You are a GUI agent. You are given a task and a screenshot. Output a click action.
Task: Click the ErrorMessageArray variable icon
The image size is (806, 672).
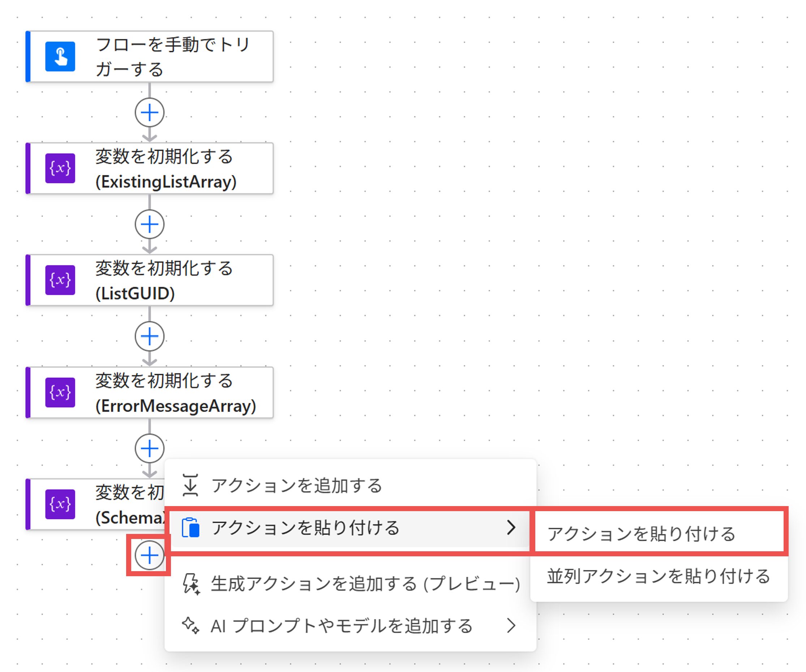tap(60, 392)
